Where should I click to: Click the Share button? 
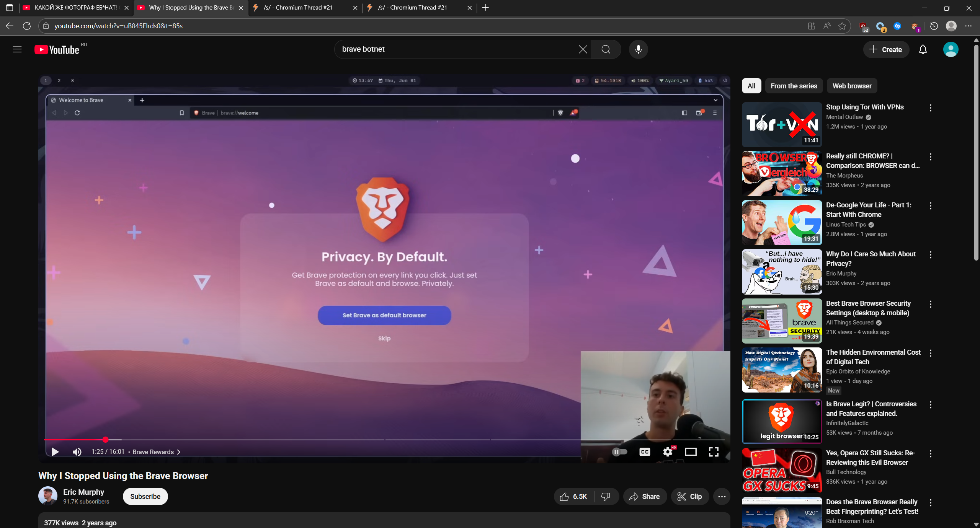[x=645, y=497]
